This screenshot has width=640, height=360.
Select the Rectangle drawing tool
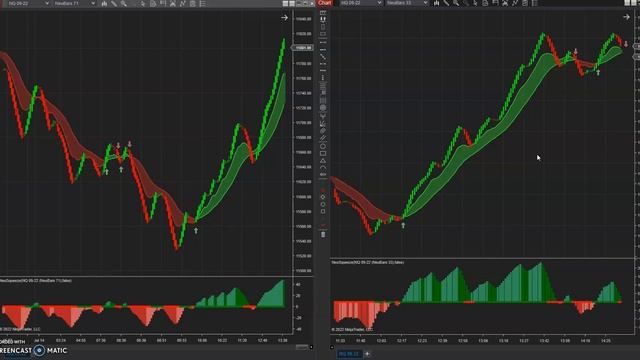tap(323, 153)
